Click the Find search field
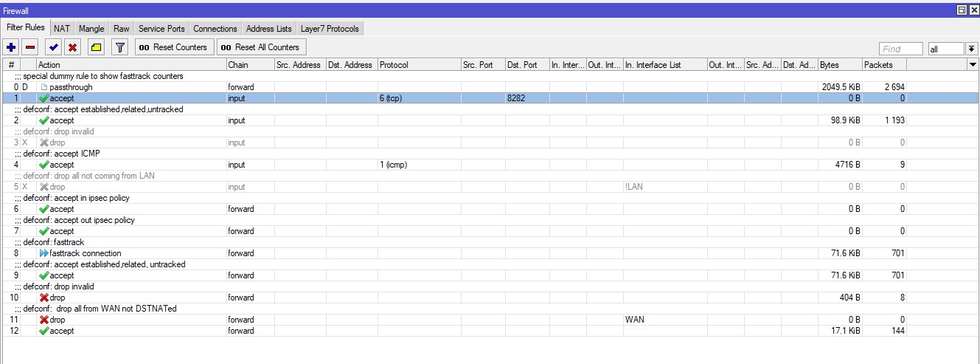Viewport: 980px width, 364px height. (x=901, y=49)
